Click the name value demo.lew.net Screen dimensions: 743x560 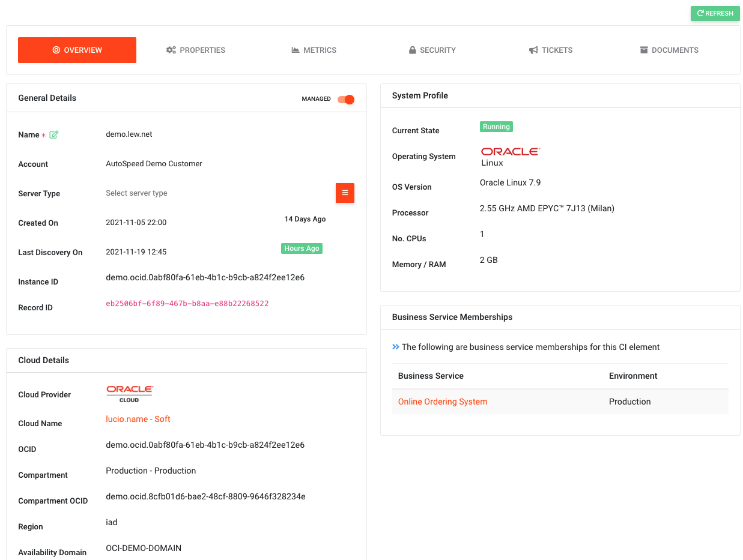[129, 134]
